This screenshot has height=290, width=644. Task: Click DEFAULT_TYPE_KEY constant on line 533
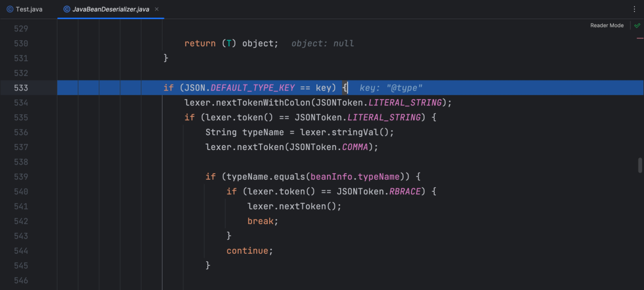(x=253, y=88)
